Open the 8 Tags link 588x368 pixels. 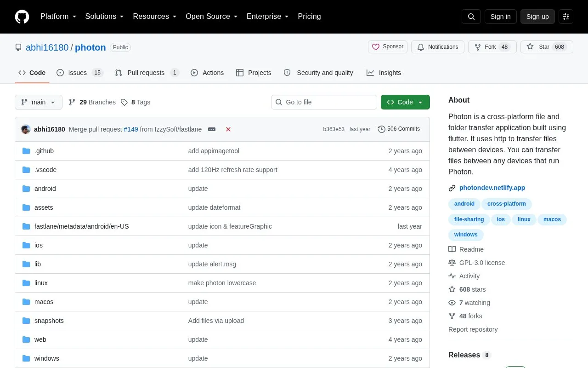click(136, 102)
